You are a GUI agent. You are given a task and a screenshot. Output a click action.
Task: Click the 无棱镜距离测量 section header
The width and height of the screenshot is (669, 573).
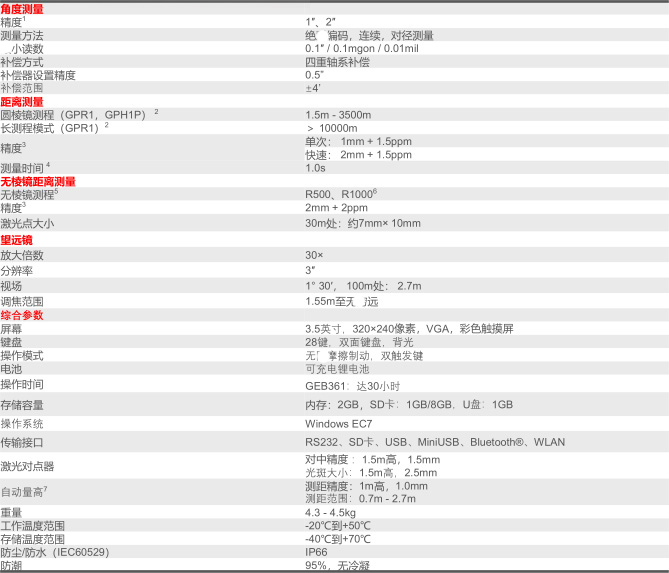click(x=38, y=181)
